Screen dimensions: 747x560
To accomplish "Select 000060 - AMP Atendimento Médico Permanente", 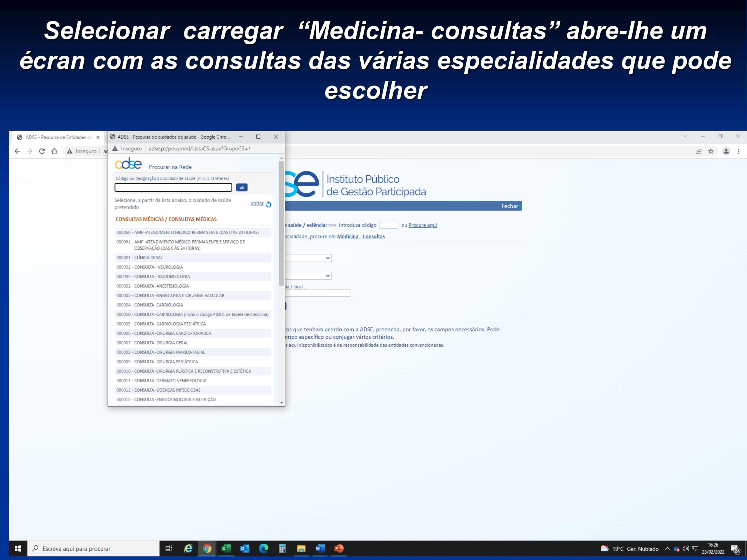I will pyautogui.click(x=193, y=232).
